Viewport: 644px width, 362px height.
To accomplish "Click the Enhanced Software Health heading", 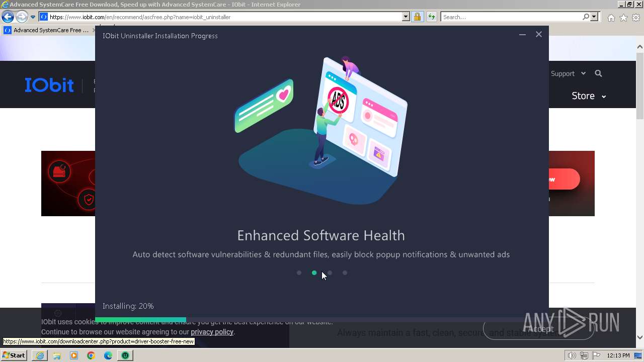I will 321,235.
